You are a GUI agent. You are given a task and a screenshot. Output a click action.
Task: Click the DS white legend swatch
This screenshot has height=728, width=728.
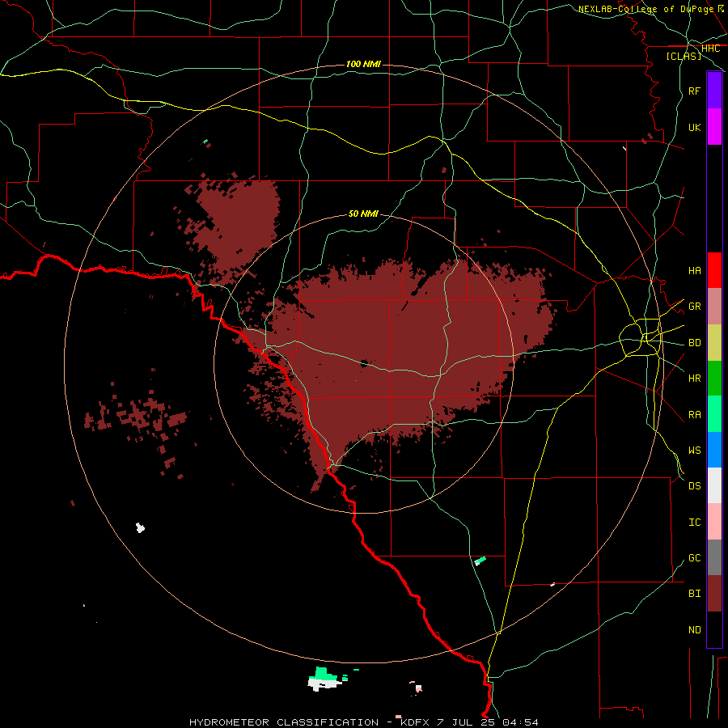(714, 485)
